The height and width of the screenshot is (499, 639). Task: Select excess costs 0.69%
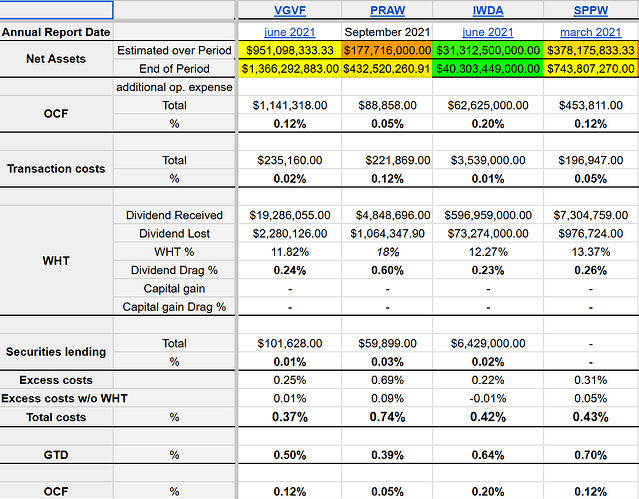tap(387, 380)
